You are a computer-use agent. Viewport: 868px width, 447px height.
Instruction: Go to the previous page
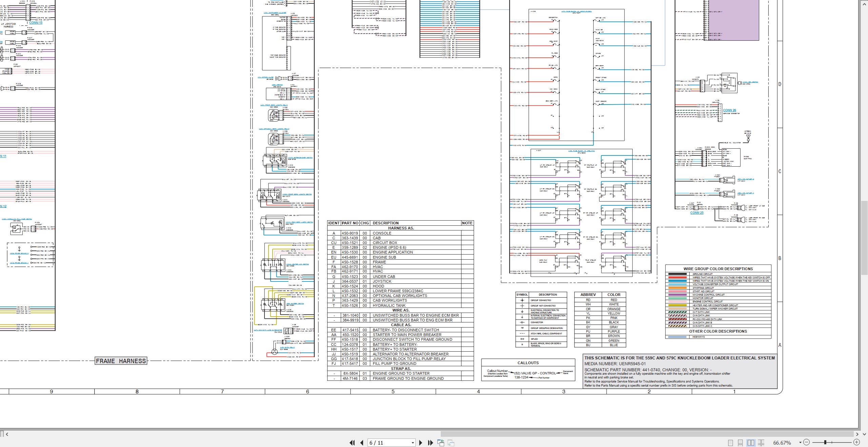362,443
